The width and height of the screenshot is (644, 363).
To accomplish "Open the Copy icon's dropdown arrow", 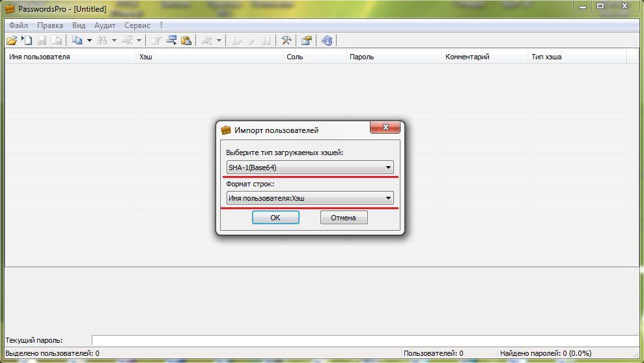I will click(90, 40).
